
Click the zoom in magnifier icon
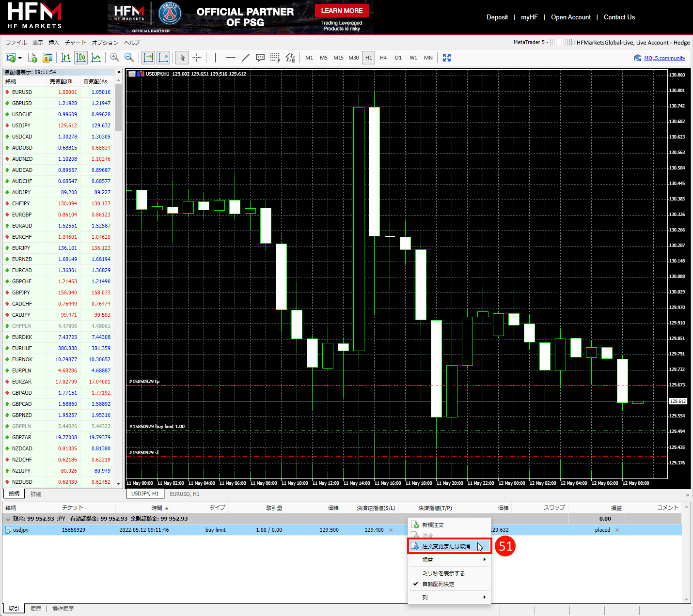(x=114, y=58)
